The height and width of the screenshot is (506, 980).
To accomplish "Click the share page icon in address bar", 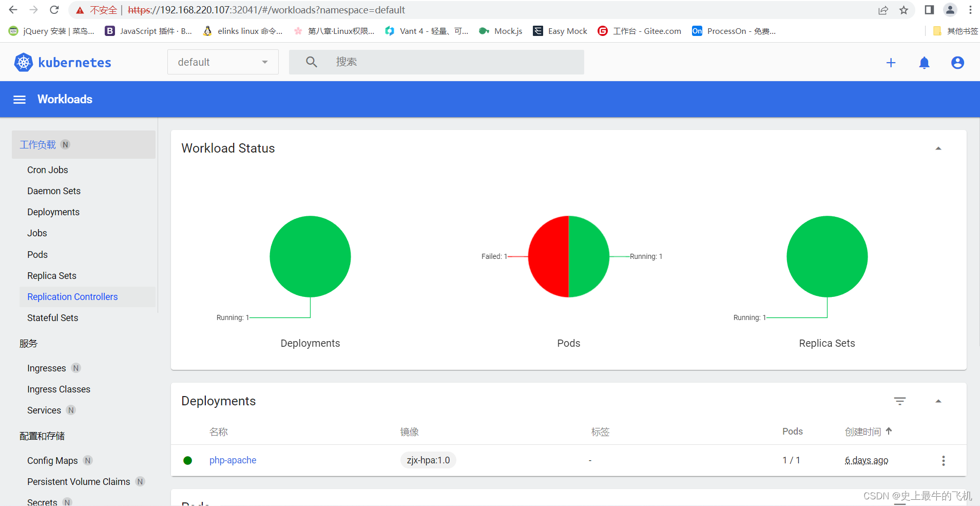I will pyautogui.click(x=883, y=10).
